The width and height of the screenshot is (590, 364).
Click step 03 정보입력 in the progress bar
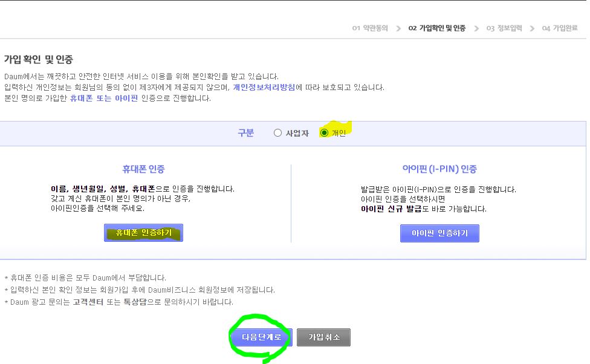point(504,28)
